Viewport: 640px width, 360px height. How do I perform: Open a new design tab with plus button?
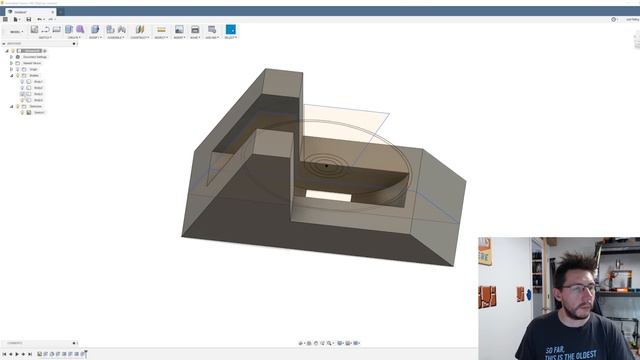coord(60,12)
